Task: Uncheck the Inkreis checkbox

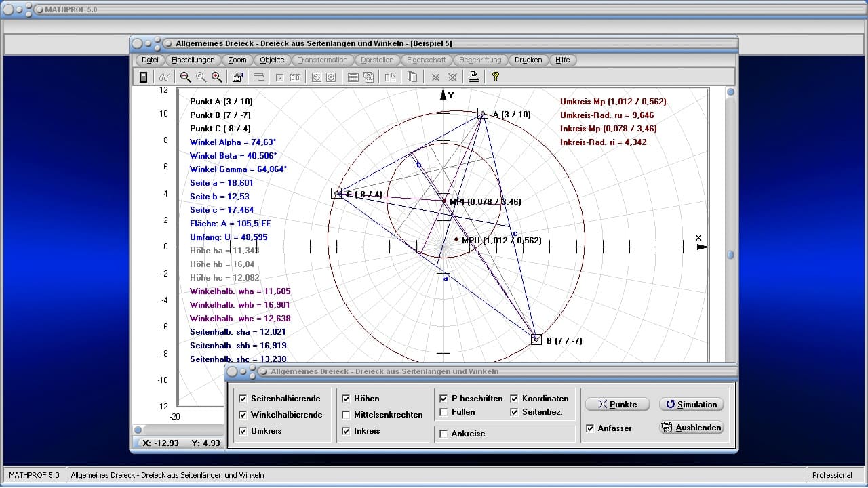Action: [x=346, y=431]
